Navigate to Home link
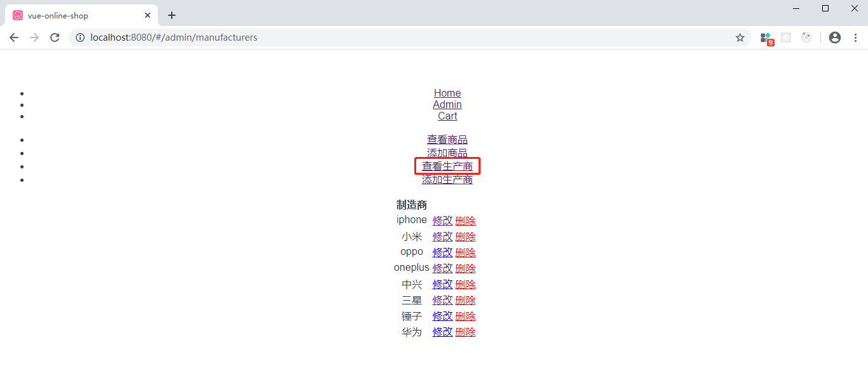868x375 pixels. (x=447, y=93)
